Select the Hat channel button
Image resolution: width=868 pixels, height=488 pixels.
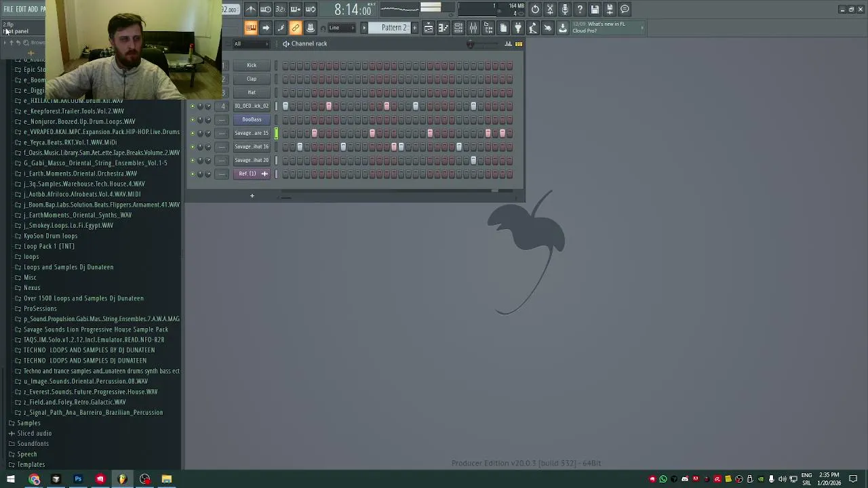pos(252,93)
